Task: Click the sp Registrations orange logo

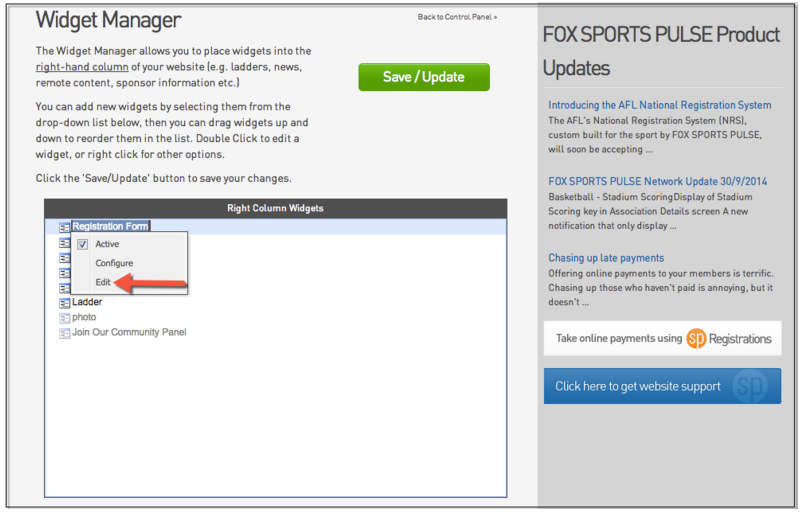Action: (x=696, y=338)
